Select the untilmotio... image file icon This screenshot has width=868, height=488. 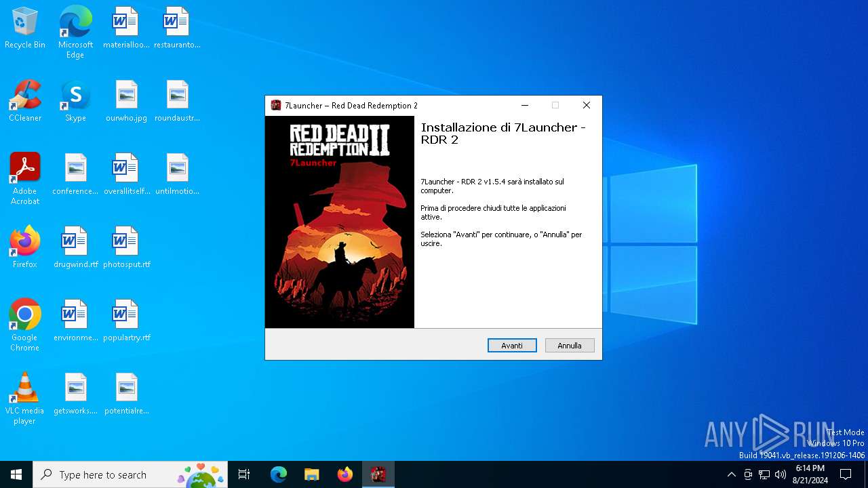(x=177, y=175)
